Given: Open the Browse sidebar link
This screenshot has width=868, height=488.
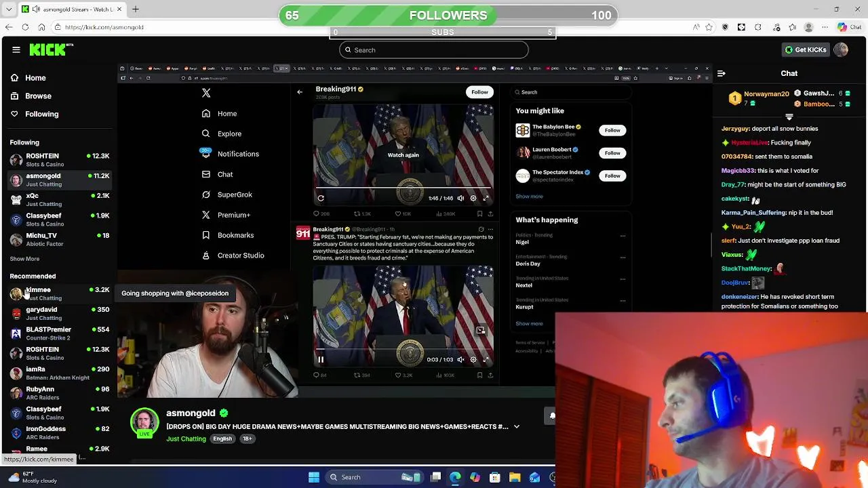Looking at the screenshot, I should [x=38, y=96].
